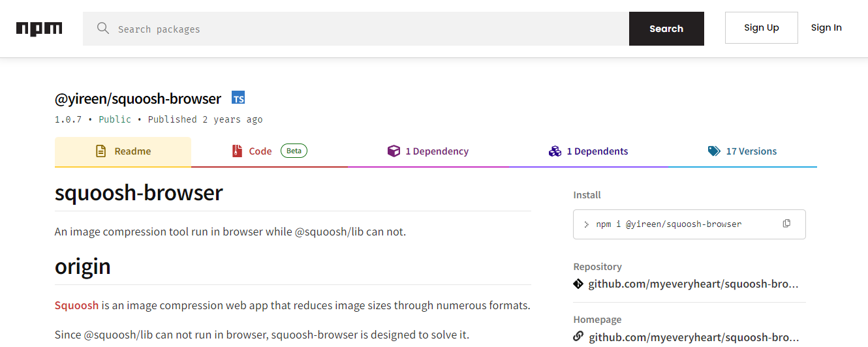Click the Dependents cubes icon
Viewport: 868px width, 347px height.
pyautogui.click(x=555, y=151)
